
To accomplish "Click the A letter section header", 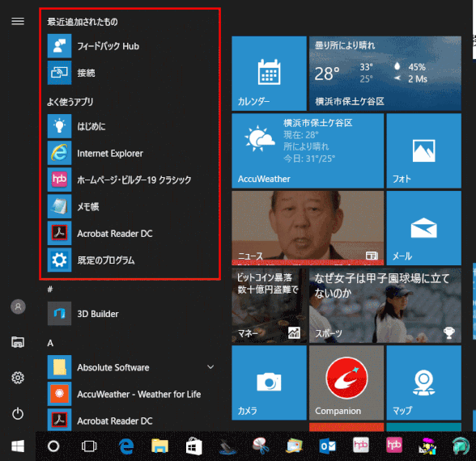I will tap(50, 343).
